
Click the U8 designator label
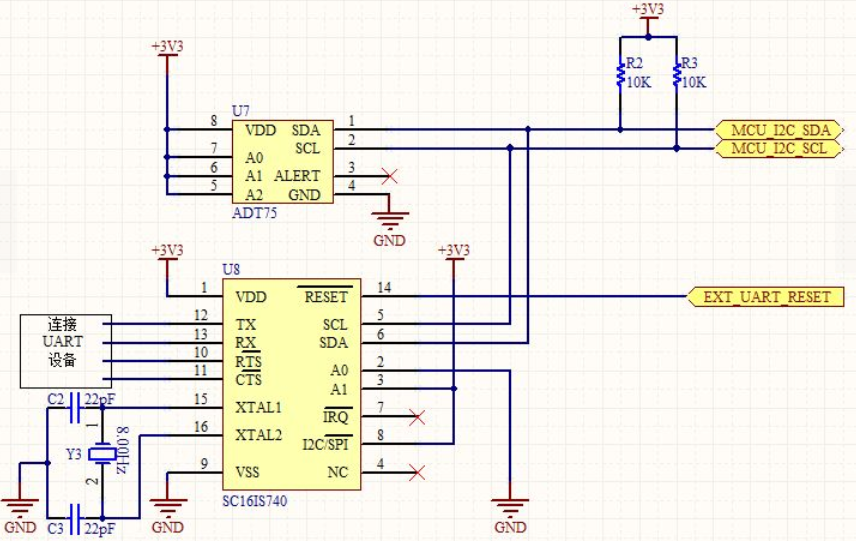[x=231, y=269]
